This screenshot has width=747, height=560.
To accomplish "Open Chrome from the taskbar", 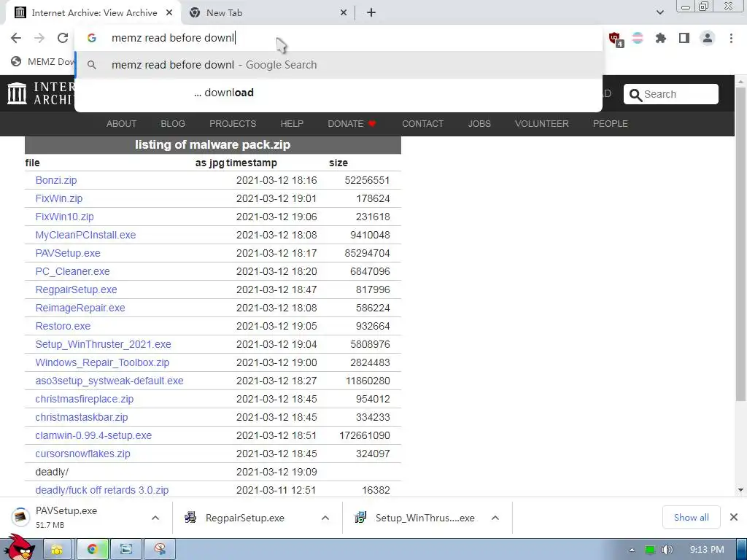I will click(x=92, y=550).
